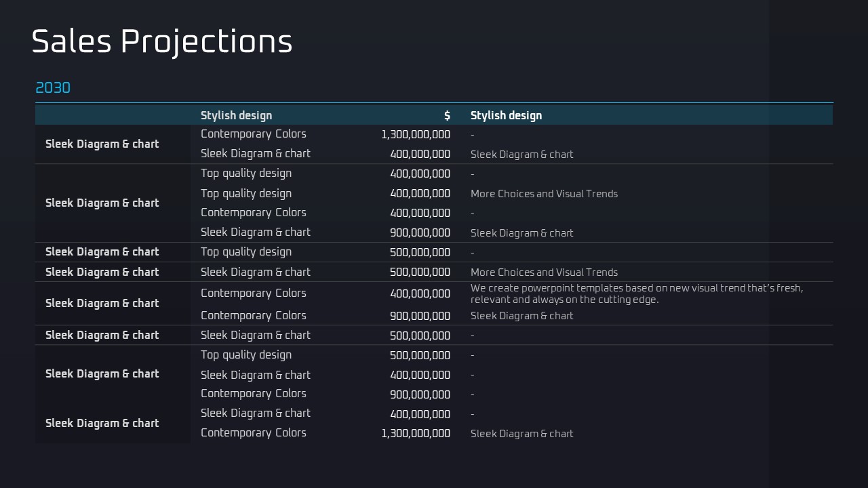Click 500,000,000 in non-bold Sleek Diagram row with dash note
The height and width of the screenshot is (488, 868).
click(420, 335)
